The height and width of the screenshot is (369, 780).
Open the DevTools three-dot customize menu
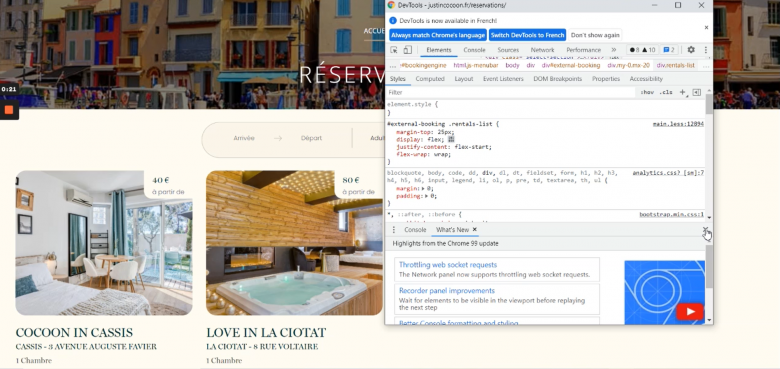705,50
